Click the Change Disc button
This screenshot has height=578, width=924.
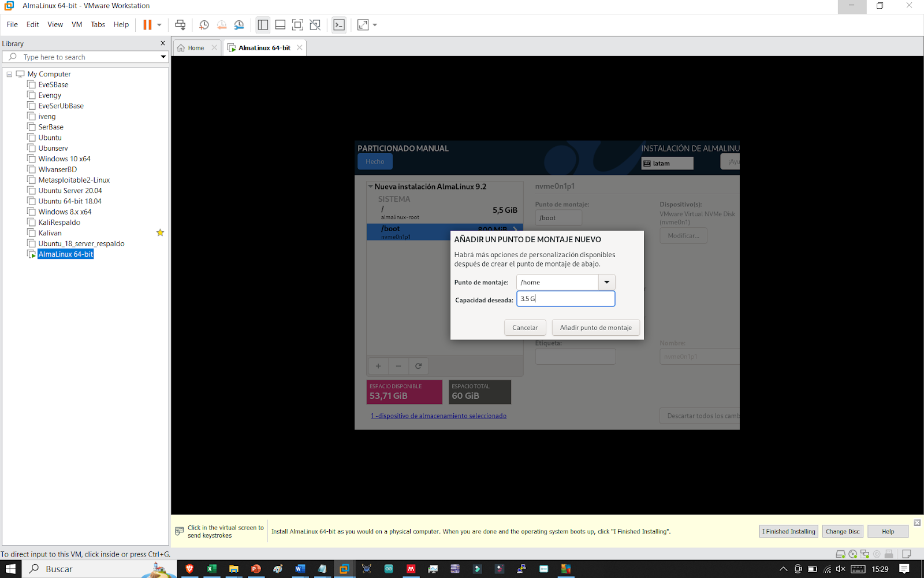point(843,532)
